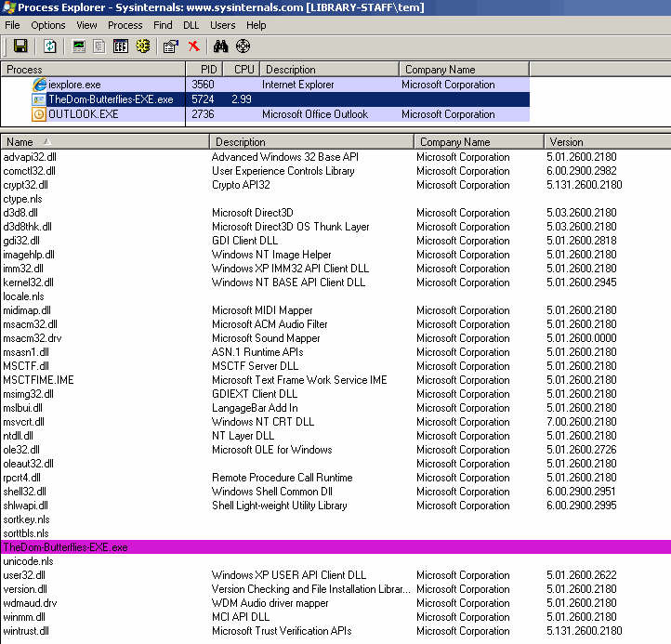Sort processes by CPU column header
671x644 pixels.
coord(241,70)
